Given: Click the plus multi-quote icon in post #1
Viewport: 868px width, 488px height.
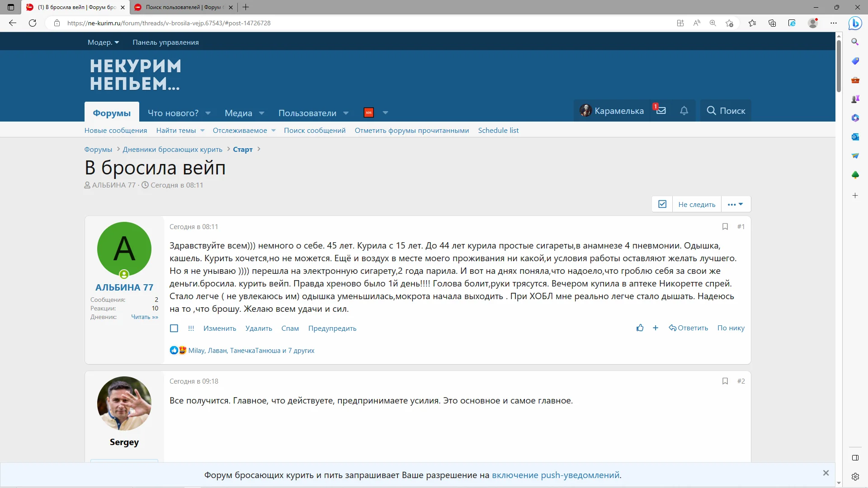Looking at the screenshot, I should click(656, 328).
